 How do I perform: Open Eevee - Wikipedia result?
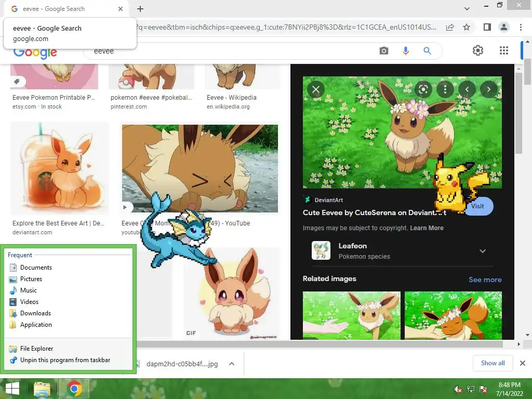(231, 97)
